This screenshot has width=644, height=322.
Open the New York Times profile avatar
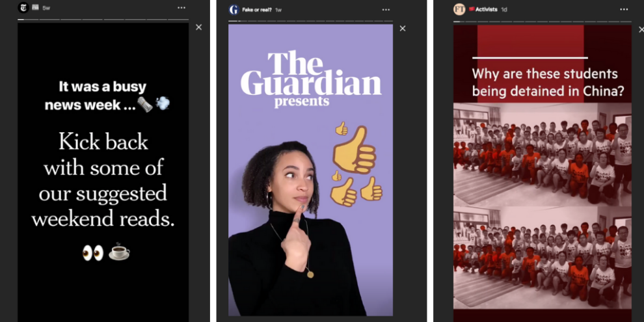[23, 7]
